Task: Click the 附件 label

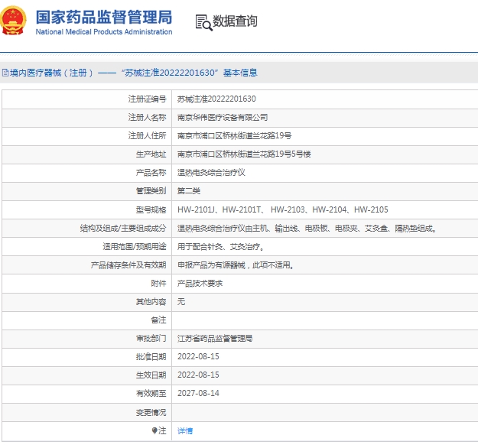Action: [158, 284]
